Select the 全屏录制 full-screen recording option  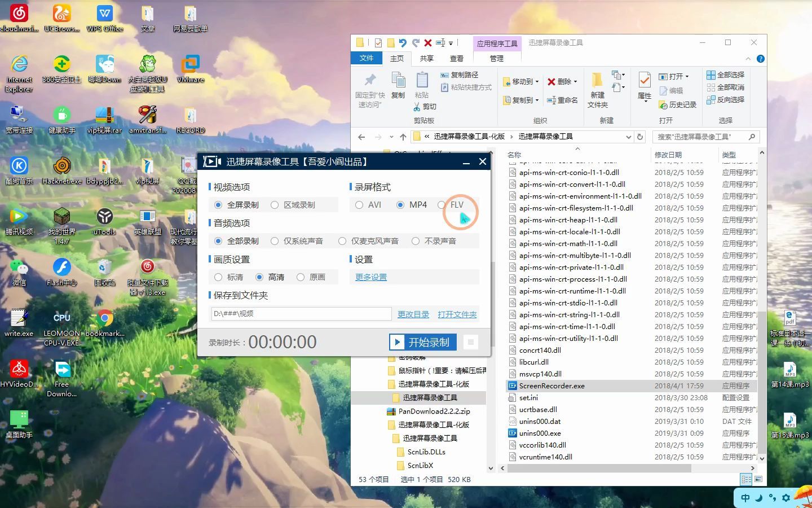pyautogui.click(x=237, y=205)
